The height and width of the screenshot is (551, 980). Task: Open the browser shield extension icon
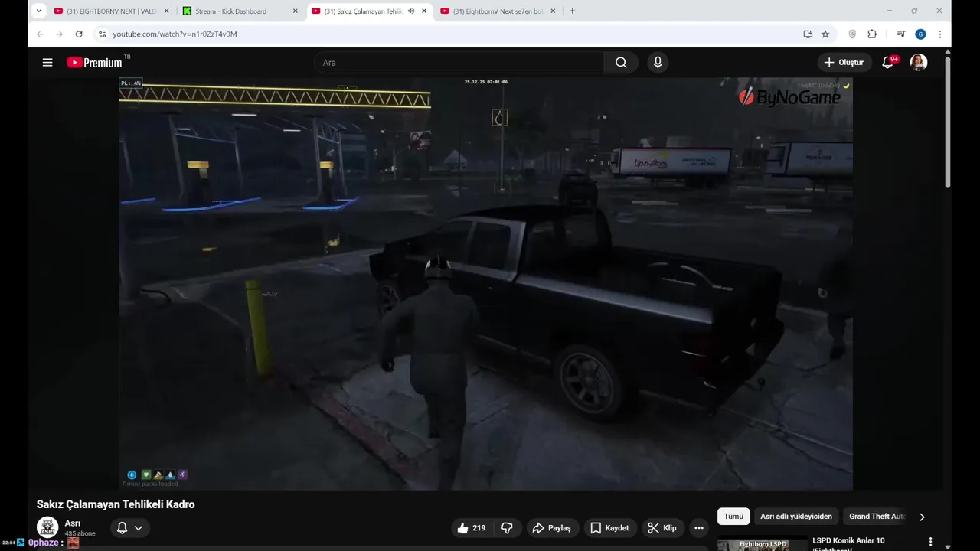[852, 34]
